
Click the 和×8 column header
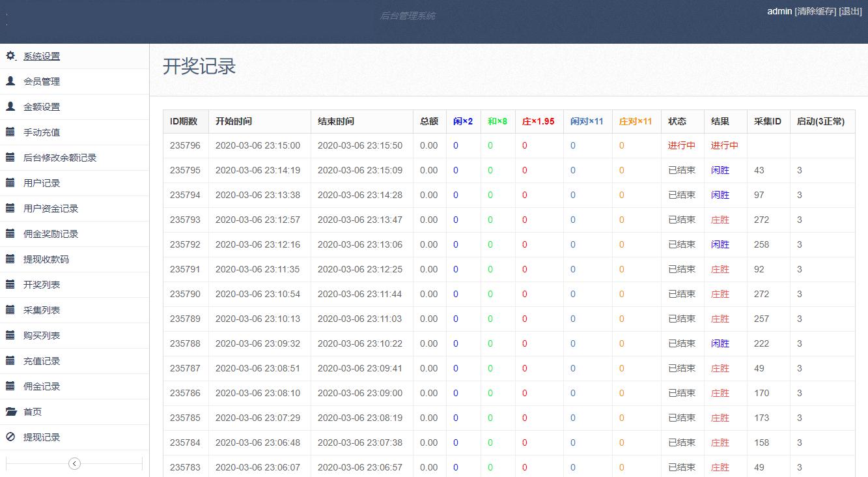[x=497, y=121]
